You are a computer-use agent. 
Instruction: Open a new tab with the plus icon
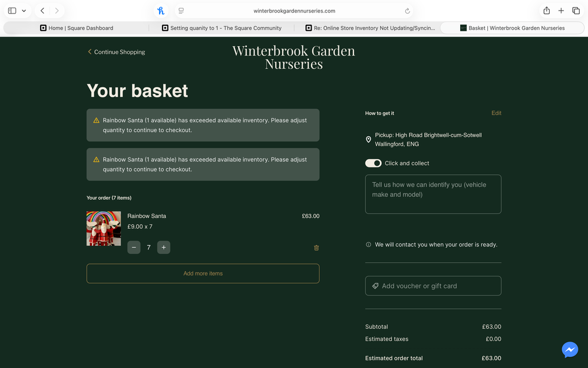tap(561, 10)
